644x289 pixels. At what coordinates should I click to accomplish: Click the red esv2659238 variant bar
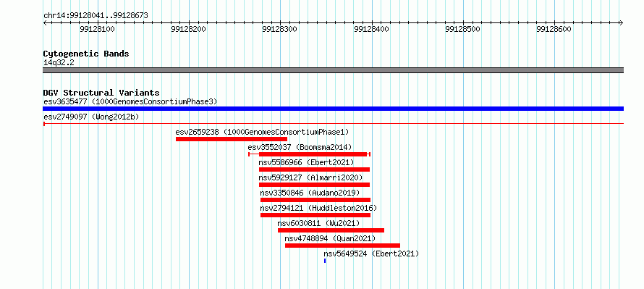[x=232, y=139]
